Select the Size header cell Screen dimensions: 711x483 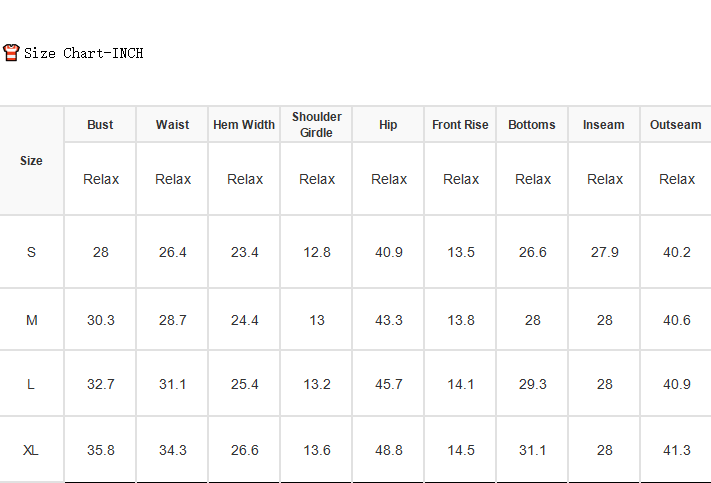[31, 161]
